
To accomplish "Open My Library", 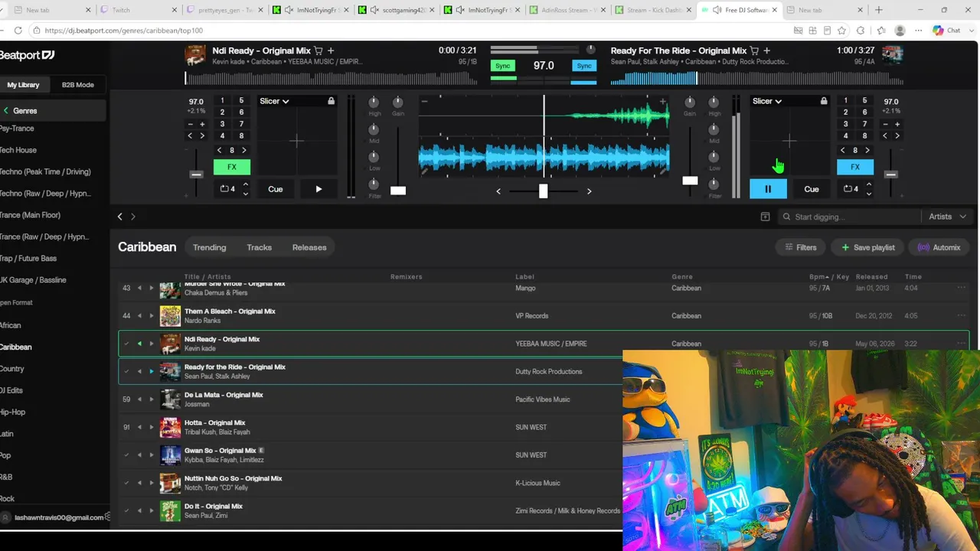I will (x=24, y=85).
